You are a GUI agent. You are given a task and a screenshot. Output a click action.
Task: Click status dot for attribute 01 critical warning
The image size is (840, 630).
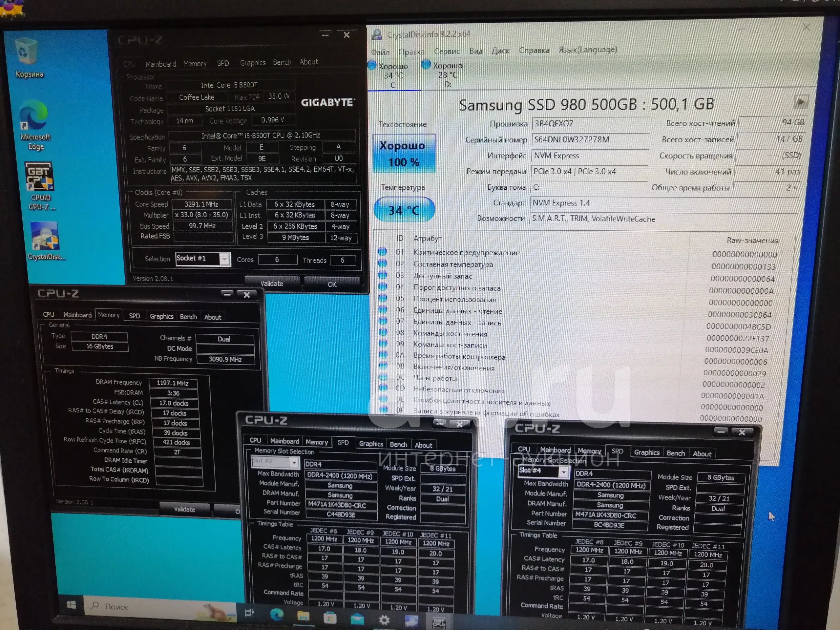382,251
